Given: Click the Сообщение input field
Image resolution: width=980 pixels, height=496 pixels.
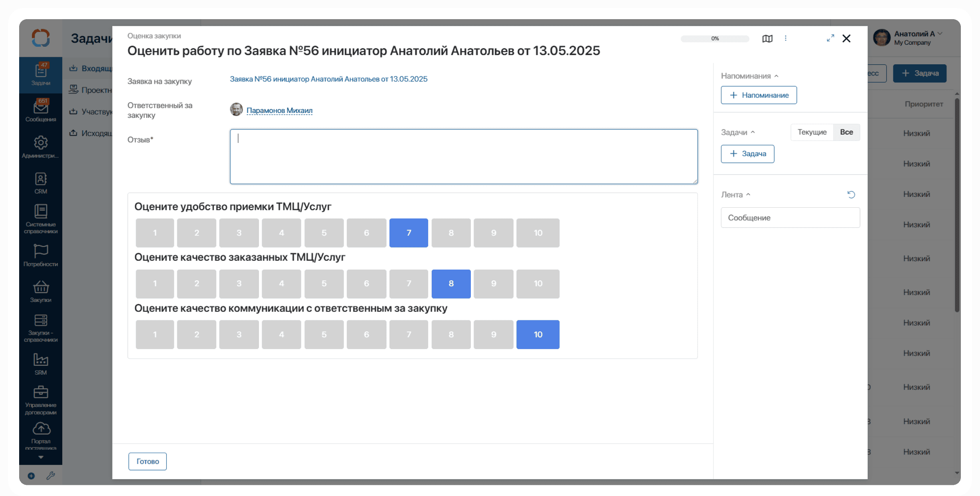Looking at the screenshot, I should click(x=790, y=218).
